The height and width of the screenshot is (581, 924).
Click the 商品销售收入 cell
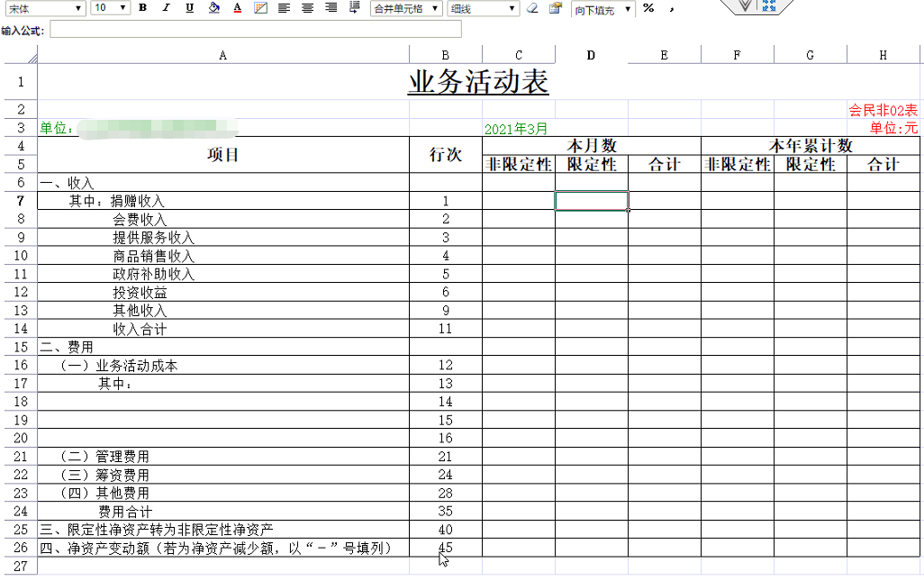point(222,256)
